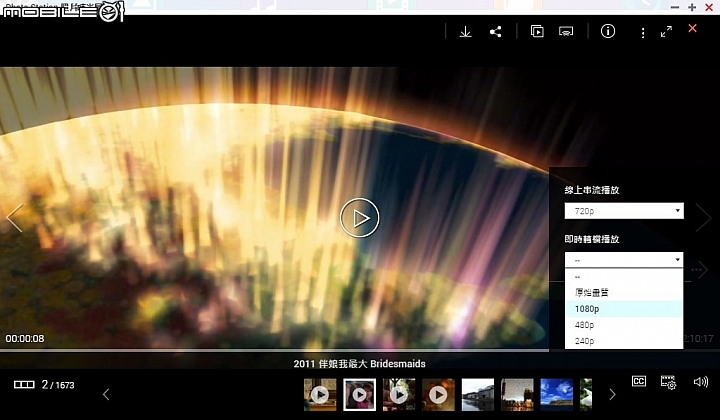720x420 pixels.
Task: Toggle closed captions CC button
Action: (639, 381)
